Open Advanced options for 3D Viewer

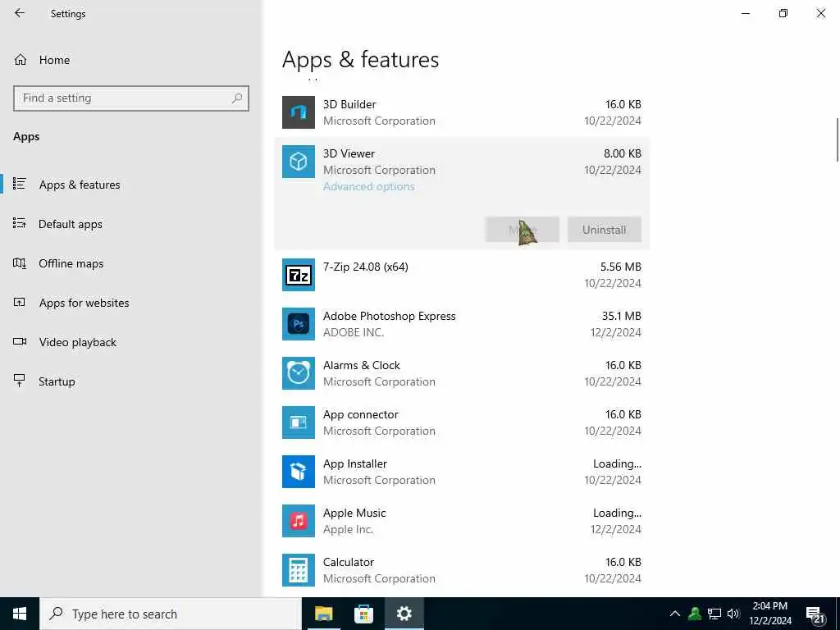pyautogui.click(x=368, y=186)
